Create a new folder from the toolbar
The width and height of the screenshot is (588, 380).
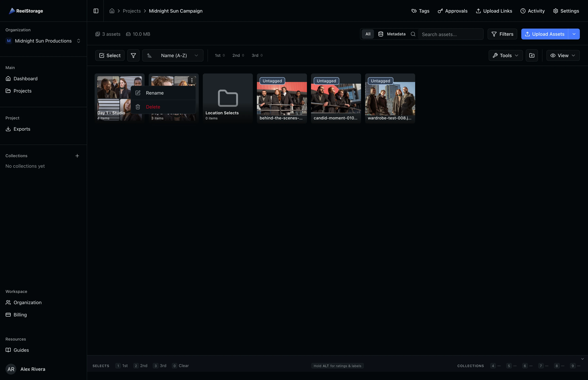click(x=532, y=55)
